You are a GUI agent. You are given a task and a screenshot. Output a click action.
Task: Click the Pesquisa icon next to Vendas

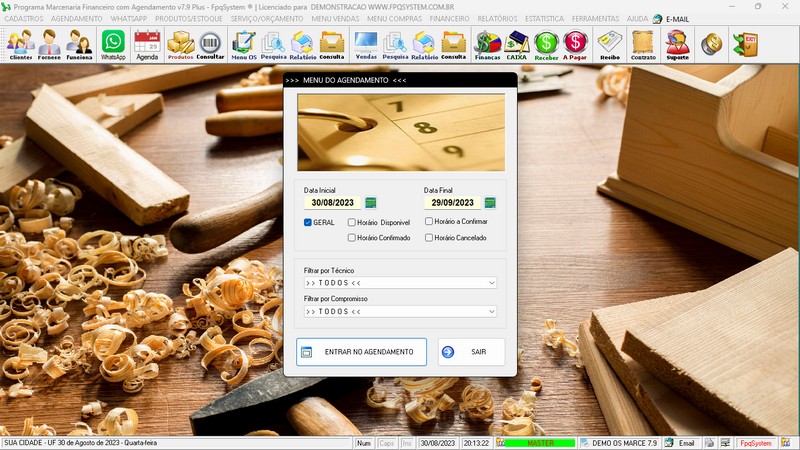395,44
